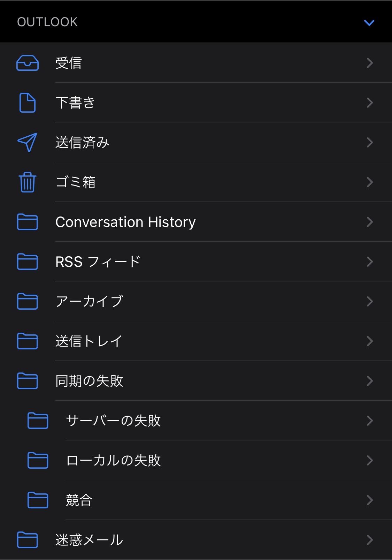Open the 迷惑メール folder label
This screenshot has height=560, width=392.
[89, 540]
